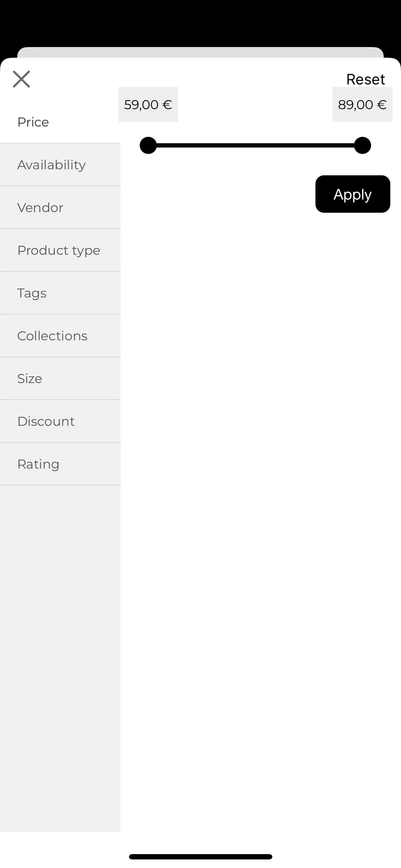Reset all filters
The width and height of the screenshot is (401, 868).
(x=365, y=79)
